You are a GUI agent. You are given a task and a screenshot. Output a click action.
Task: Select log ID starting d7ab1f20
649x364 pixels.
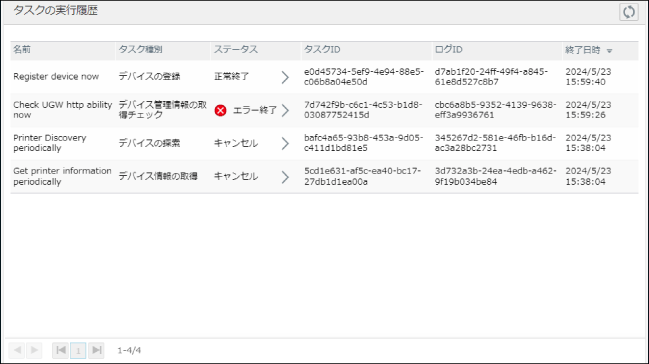click(x=491, y=77)
